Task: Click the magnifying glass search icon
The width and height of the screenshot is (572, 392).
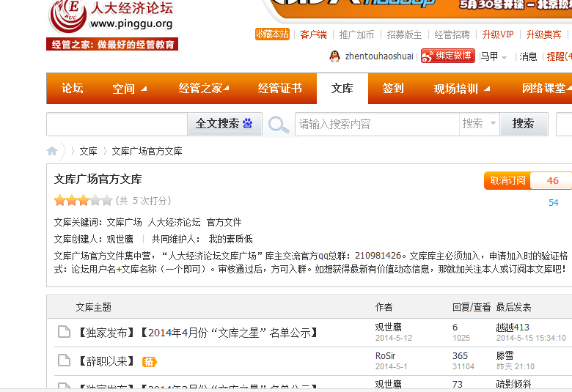Action: pyautogui.click(x=279, y=125)
